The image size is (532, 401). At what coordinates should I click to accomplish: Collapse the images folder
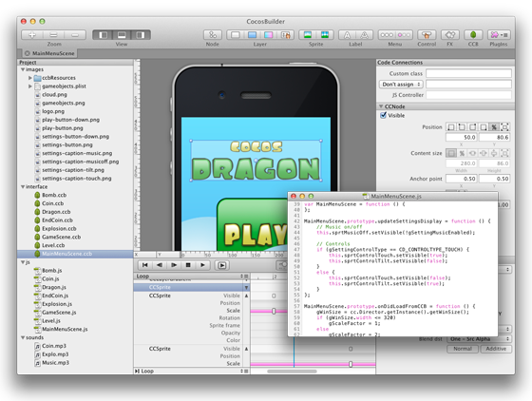tap(23, 69)
